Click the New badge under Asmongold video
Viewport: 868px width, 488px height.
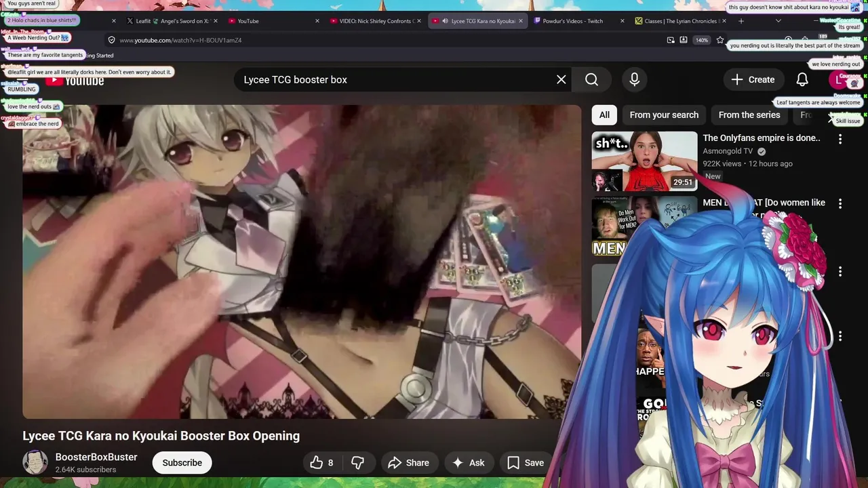[x=713, y=176]
